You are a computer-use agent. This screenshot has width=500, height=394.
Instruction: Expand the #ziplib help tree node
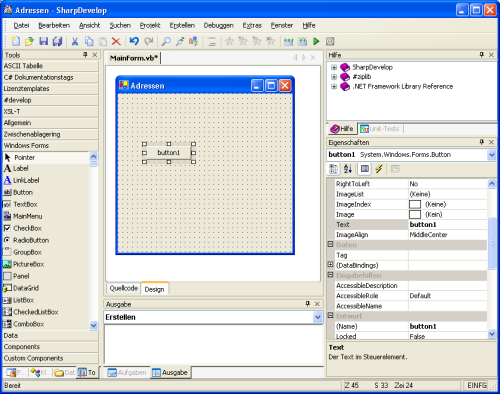(334, 77)
